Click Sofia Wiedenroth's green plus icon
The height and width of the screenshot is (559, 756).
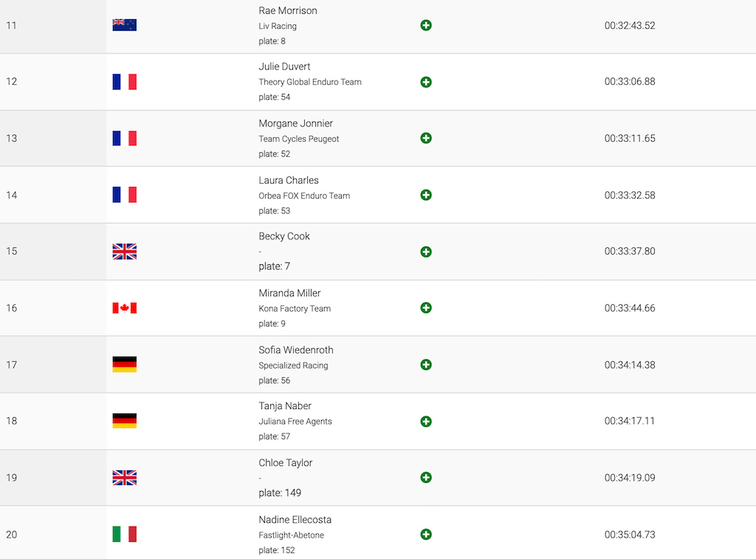(x=426, y=365)
